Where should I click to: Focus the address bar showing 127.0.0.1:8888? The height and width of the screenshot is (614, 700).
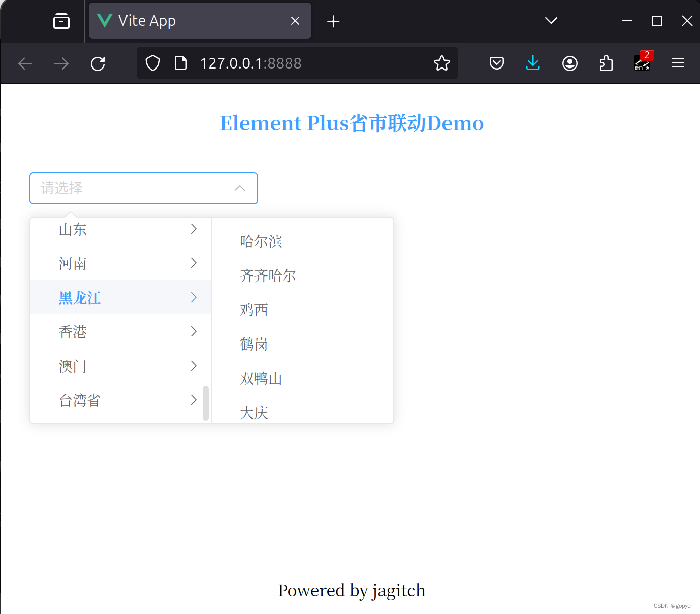(x=297, y=63)
